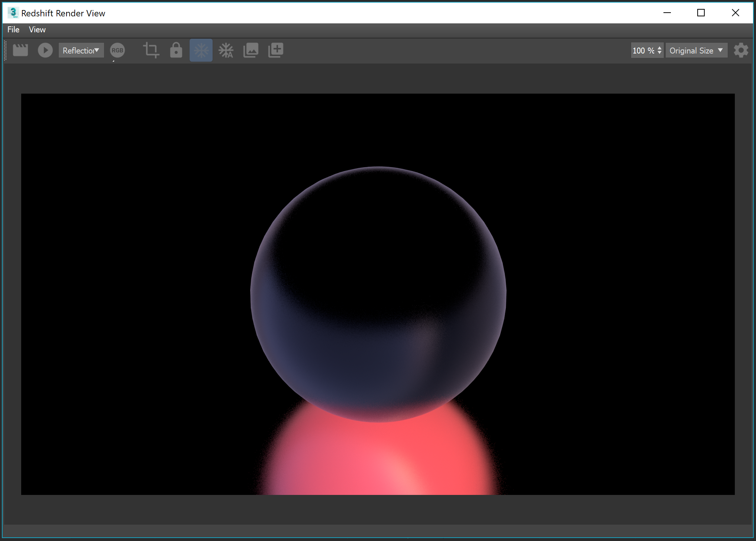
Task: Open the View menu
Action: tap(37, 30)
